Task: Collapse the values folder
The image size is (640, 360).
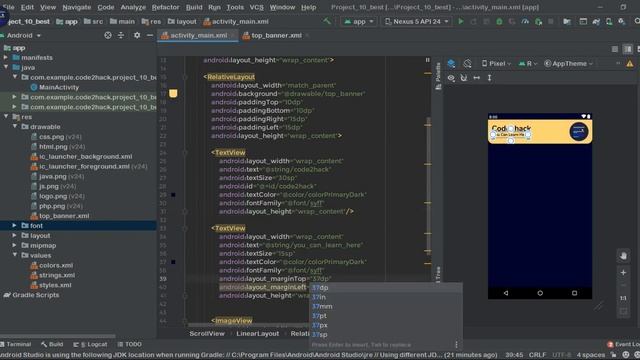Action: tap(15, 255)
